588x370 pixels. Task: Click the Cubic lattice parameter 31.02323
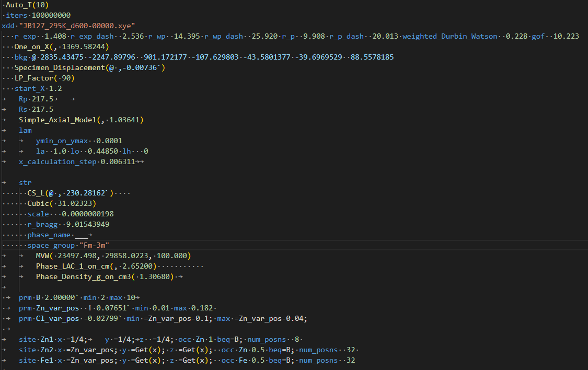[75, 204]
